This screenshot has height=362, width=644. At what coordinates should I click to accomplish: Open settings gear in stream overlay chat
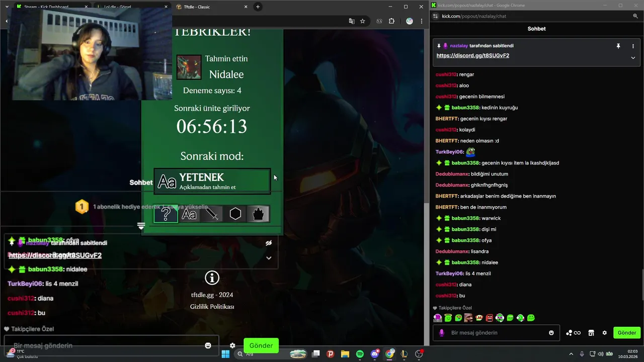(x=232, y=345)
